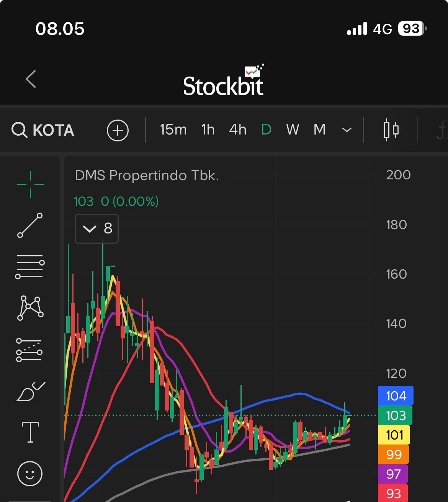The height and width of the screenshot is (502, 448).
Task: Go back with the left chevron arrow
Action: 31,79
